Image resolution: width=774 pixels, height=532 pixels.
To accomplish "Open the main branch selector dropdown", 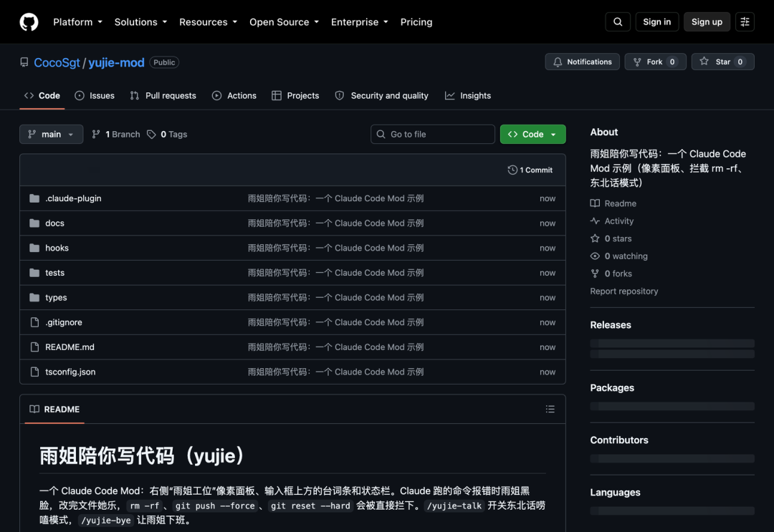I will click(52, 134).
